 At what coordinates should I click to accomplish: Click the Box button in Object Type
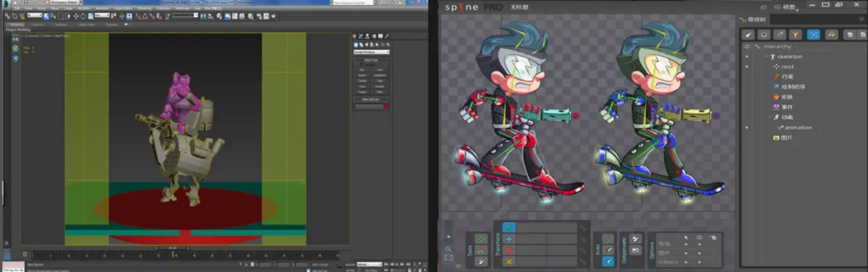[361, 70]
